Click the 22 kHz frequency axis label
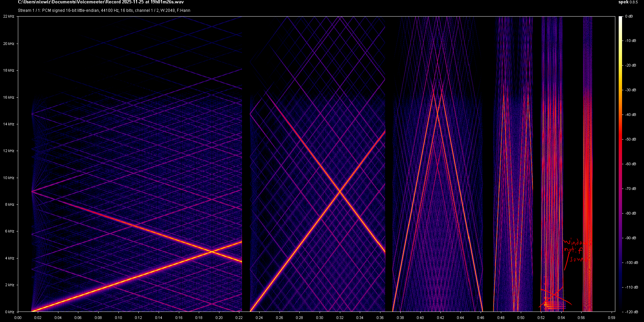 pyautogui.click(x=9, y=17)
